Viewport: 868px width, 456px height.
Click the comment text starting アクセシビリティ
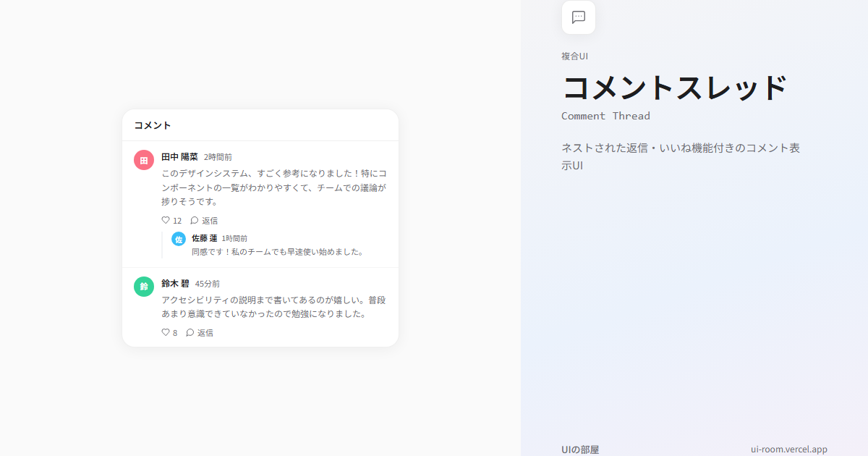[274, 307]
